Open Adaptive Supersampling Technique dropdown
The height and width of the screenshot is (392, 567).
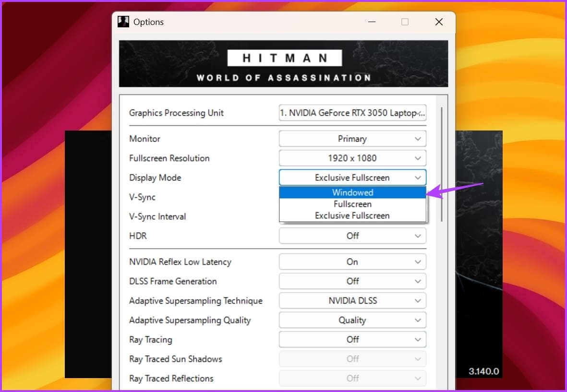352,300
